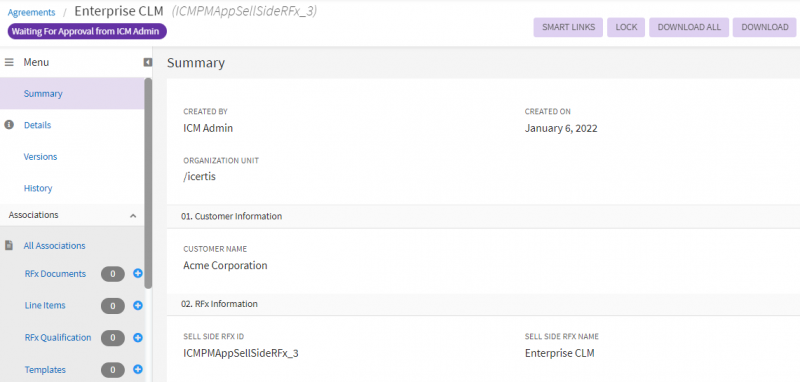
Task: Open RFx Documents associations
Action: pos(55,274)
